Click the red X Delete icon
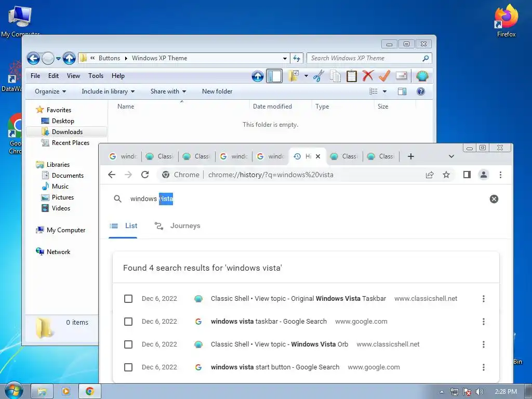The height and width of the screenshot is (399, 532). pyautogui.click(x=368, y=76)
